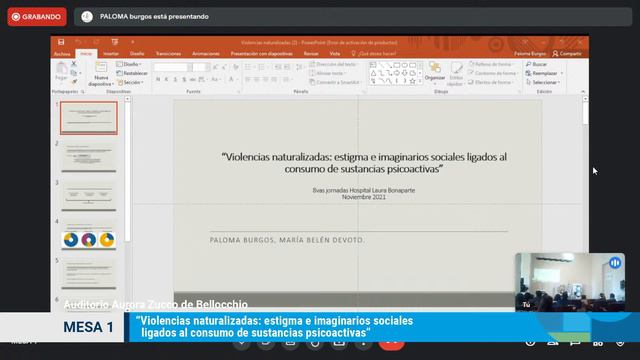Click the Meet chat icon at bottom right
Screen dimensions: 640x360
575,343
